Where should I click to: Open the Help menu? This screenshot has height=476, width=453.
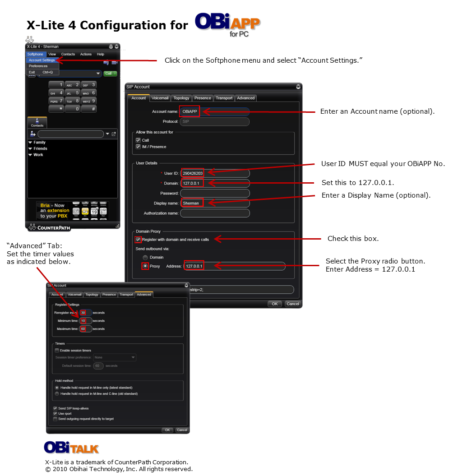(x=101, y=54)
